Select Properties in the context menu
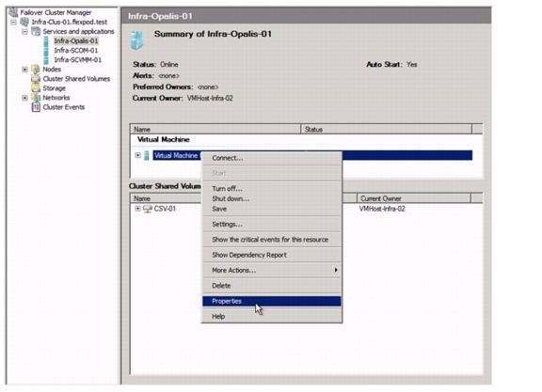The image size is (542, 392). point(272,301)
